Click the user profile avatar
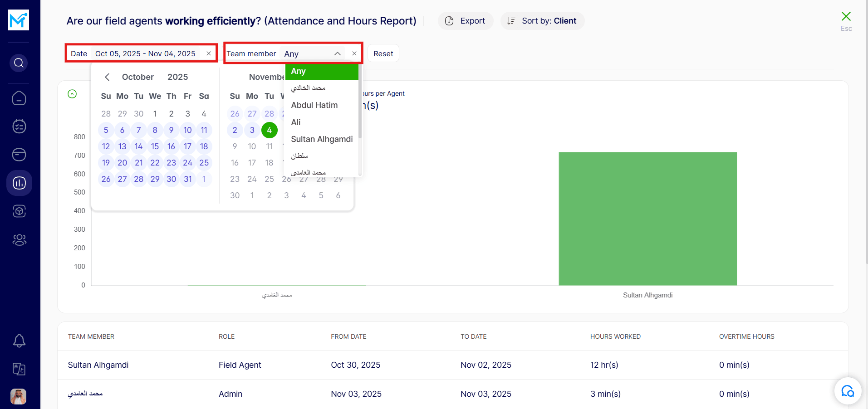The height and width of the screenshot is (409, 868). [19, 396]
